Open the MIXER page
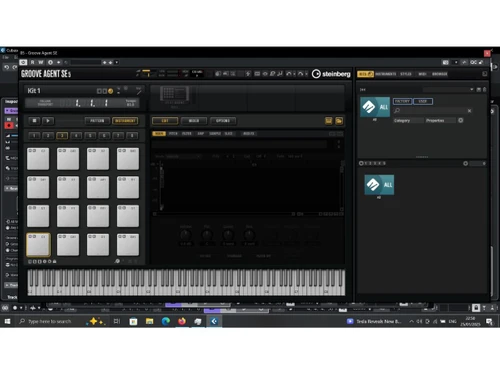The height and width of the screenshot is (375, 500). point(194,121)
